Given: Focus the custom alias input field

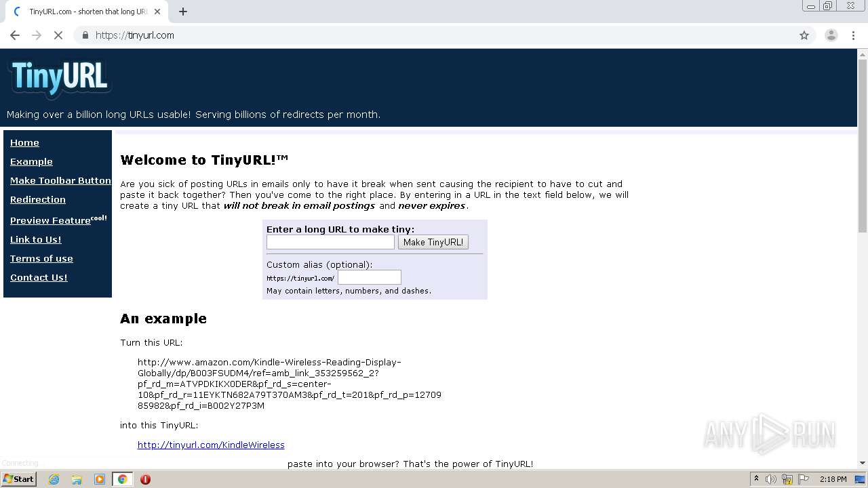Looking at the screenshot, I should (370, 277).
